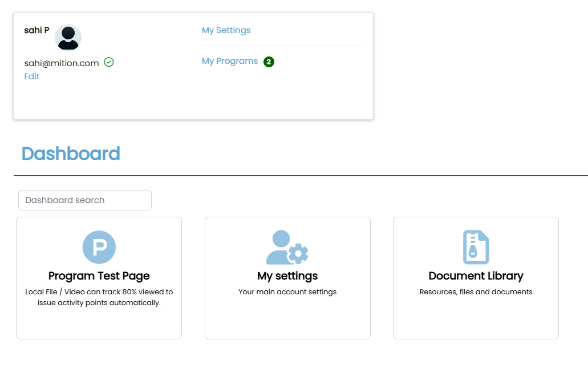Viewport: 588px width, 377px height.
Task: Open My Settings link in profile card
Action: pos(226,30)
